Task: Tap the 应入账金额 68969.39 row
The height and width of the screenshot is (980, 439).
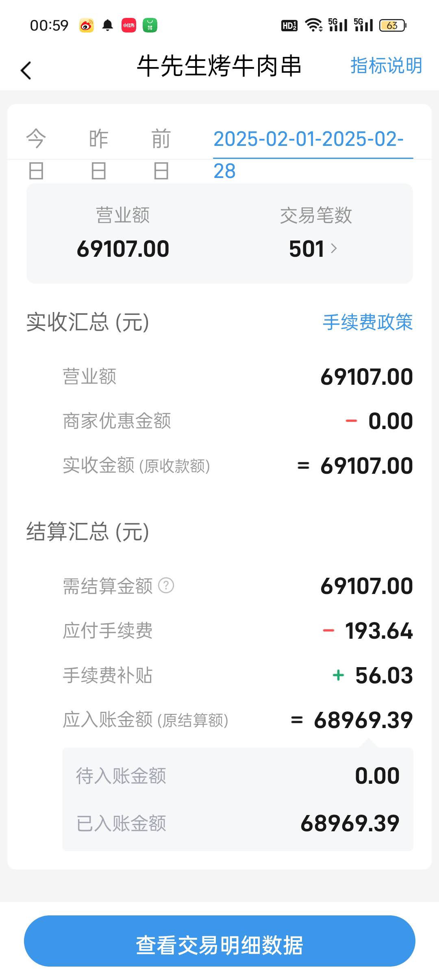Action: click(x=238, y=720)
